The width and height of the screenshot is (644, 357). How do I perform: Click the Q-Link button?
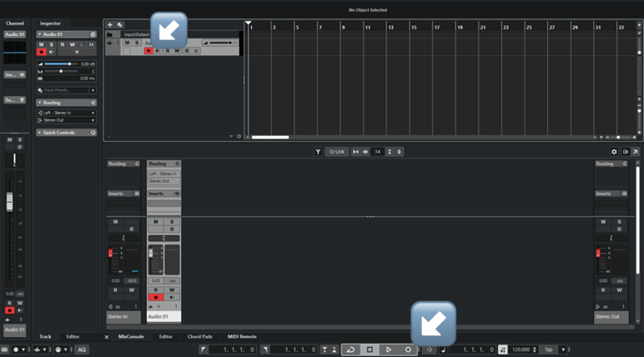tap(337, 152)
